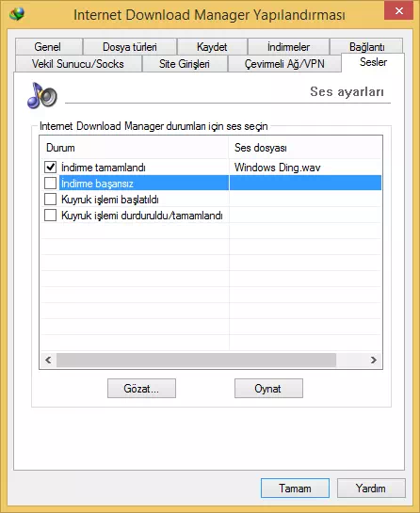The width and height of the screenshot is (420, 513).
Task: Select the Çevirmeli Ağ/VPN tab
Action: (284, 63)
